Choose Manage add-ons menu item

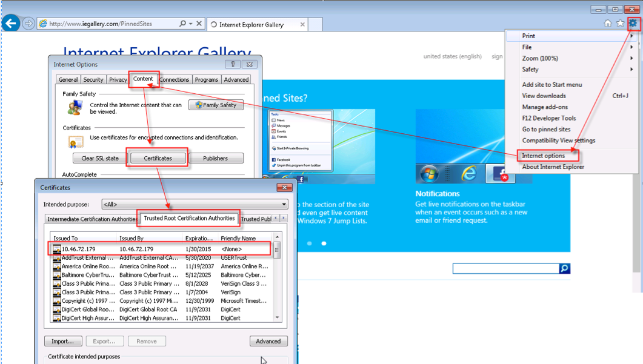coord(545,107)
